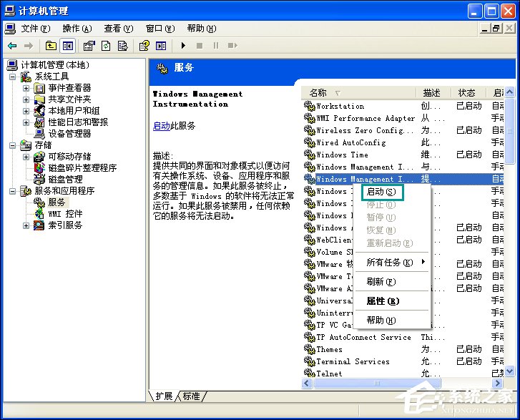The height and width of the screenshot is (420, 520).
Task: Open the 操作(A) menu
Action: (77, 29)
